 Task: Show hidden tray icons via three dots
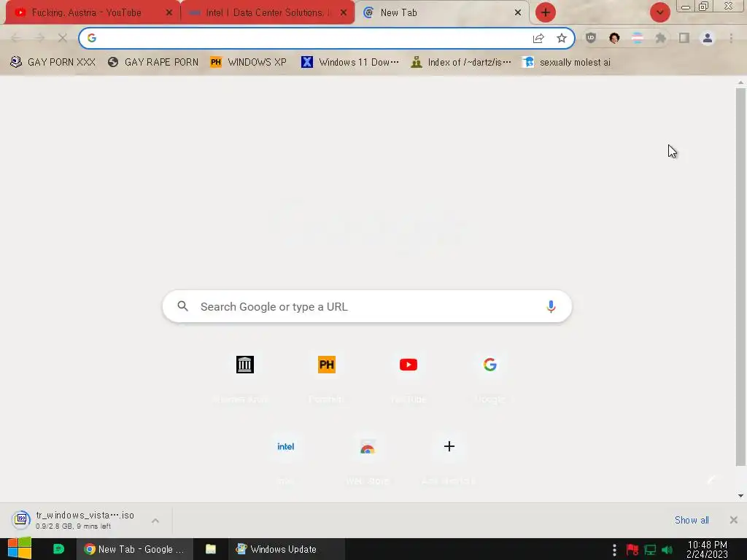(614, 550)
